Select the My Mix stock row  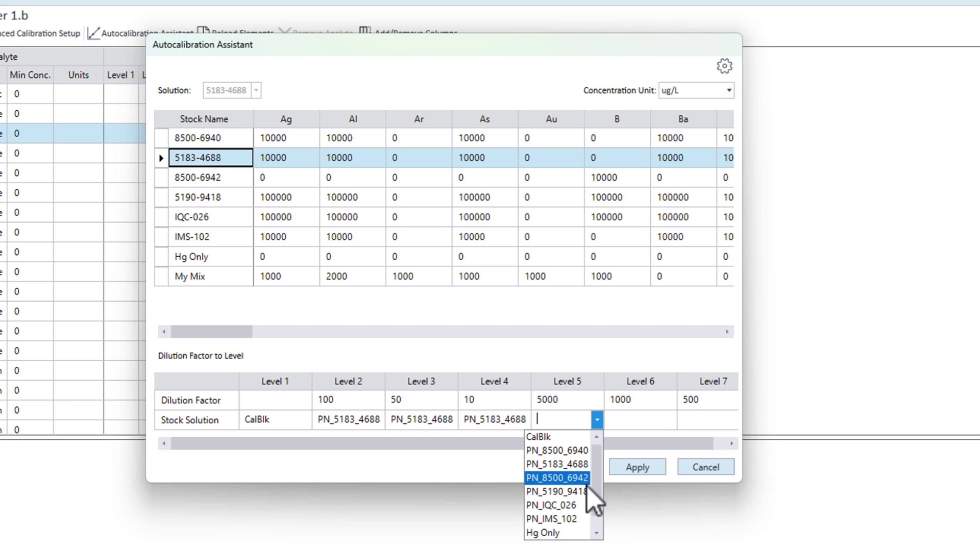point(189,276)
